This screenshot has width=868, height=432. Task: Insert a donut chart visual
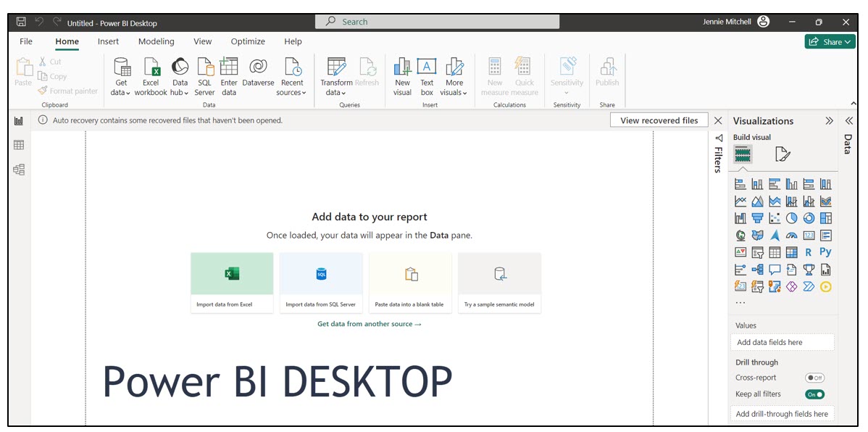click(809, 218)
